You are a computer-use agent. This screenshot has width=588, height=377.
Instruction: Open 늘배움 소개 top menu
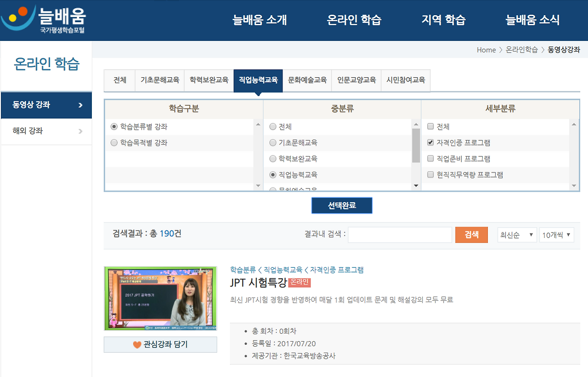coord(260,20)
